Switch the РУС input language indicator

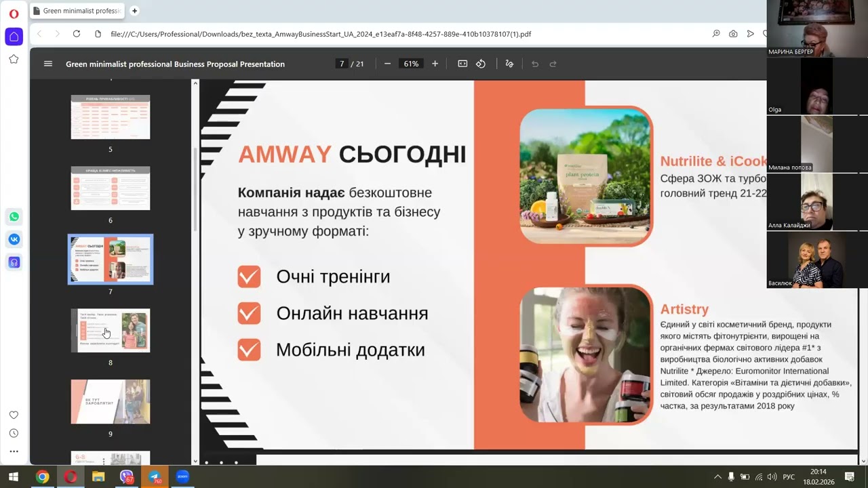[789, 476]
